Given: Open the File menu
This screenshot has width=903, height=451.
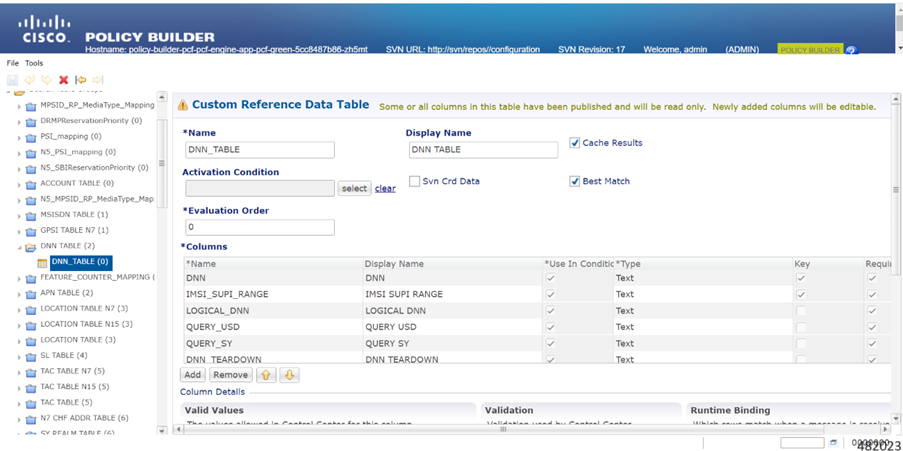Looking at the screenshot, I should 13,63.
